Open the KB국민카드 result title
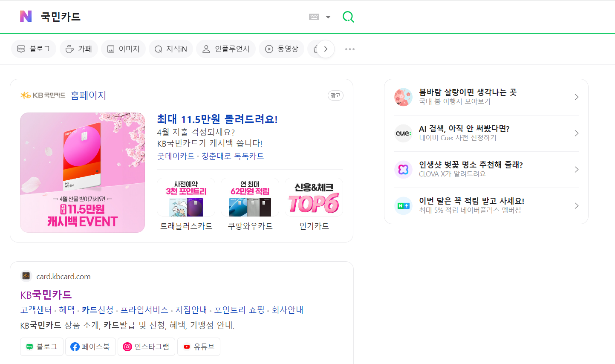Screen dimensions: 615x364 pyautogui.click(x=46, y=295)
